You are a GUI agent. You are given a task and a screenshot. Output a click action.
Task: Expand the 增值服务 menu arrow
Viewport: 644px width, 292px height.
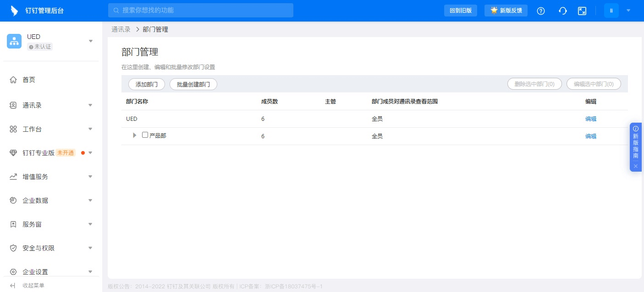coord(90,177)
